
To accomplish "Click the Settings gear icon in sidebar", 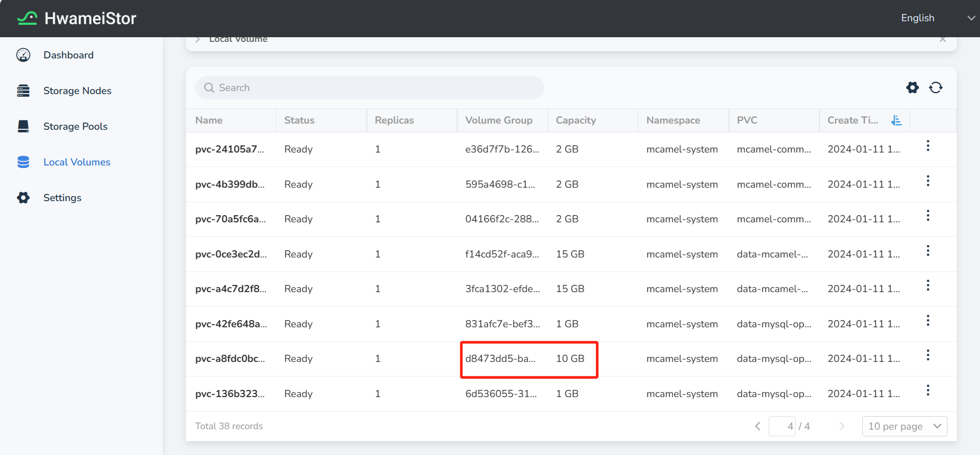I will coord(23,198).
